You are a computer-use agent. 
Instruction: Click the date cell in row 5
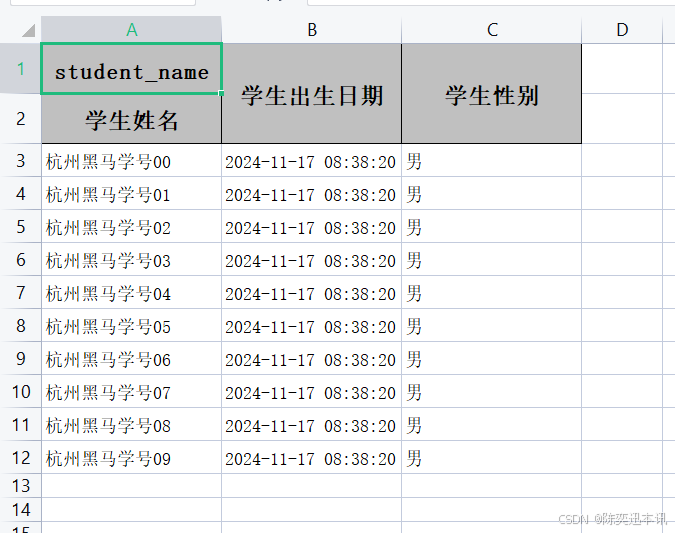click(312, 226)
